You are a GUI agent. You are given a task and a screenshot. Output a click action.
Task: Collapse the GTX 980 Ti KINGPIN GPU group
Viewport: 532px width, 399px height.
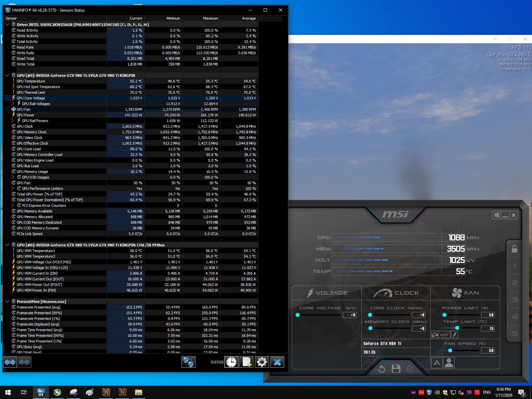point(7,75)
